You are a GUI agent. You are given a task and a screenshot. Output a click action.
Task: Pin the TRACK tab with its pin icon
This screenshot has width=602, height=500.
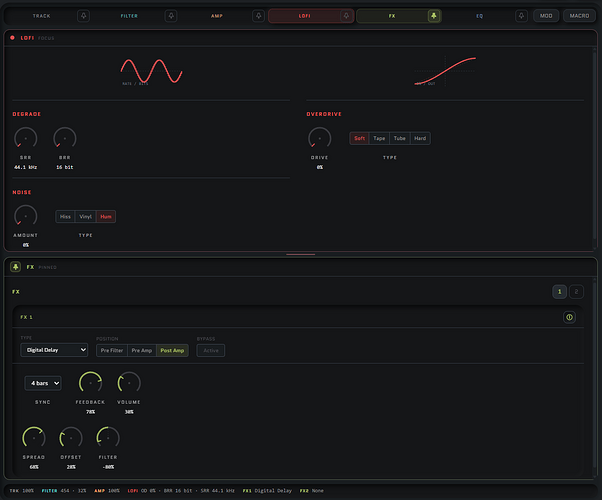(x=83, y=16)
